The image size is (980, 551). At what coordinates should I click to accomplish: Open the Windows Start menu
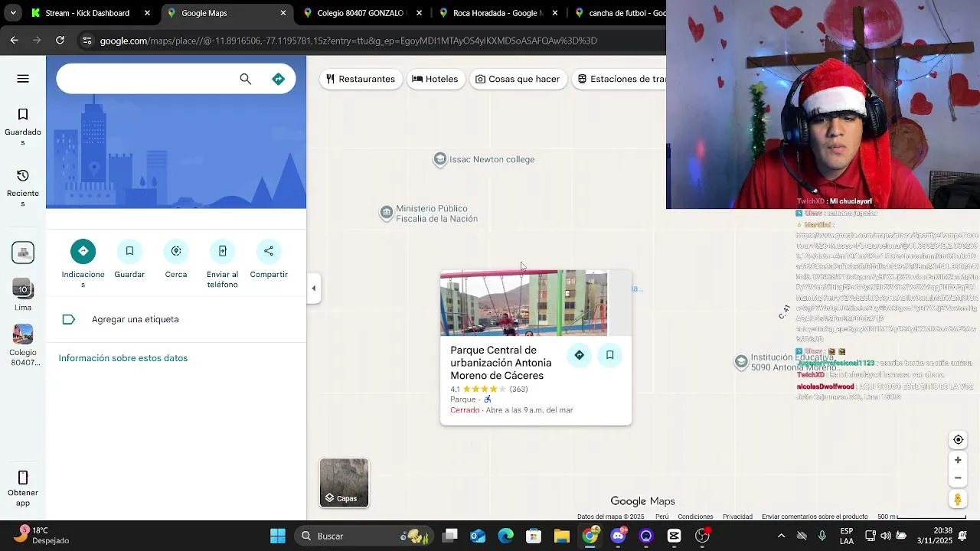coord(278,536)
